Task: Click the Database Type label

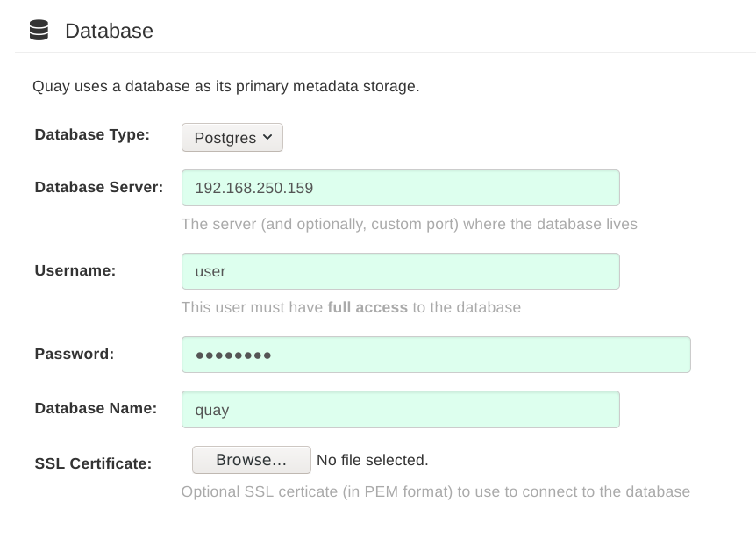Action: [92, 134]
